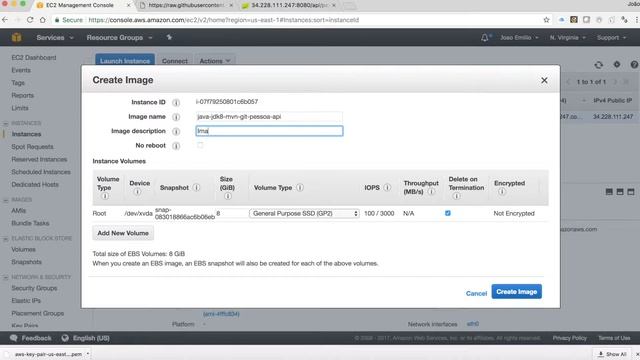
Task: Reload the page with browser refresh icon
Action: coord(30,20)
